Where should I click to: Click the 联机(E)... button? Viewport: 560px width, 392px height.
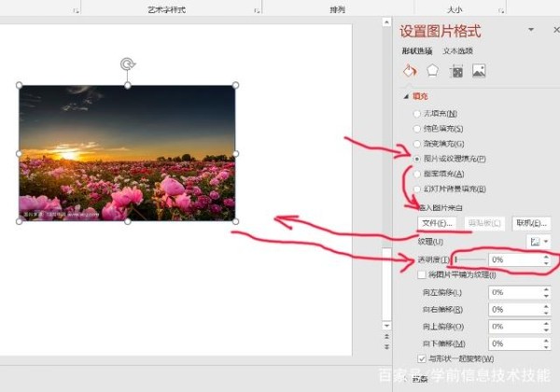pyautogui.click(x=530, y=223)
